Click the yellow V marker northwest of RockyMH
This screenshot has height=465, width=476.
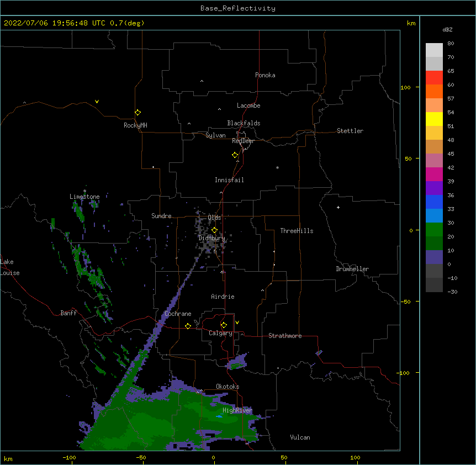click(97, 102)
